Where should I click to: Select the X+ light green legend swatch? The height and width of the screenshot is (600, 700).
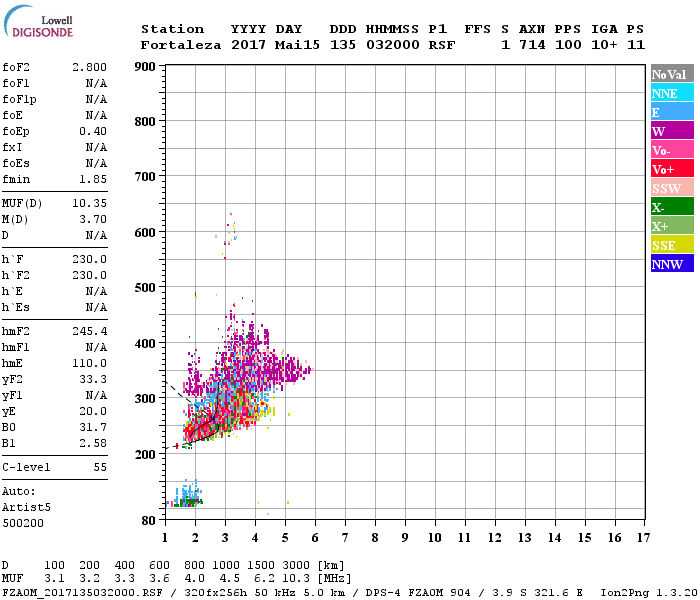672,226
